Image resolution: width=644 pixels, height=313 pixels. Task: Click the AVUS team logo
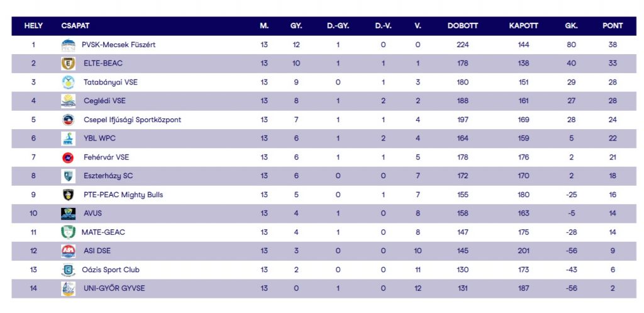[x=68, y=213]
